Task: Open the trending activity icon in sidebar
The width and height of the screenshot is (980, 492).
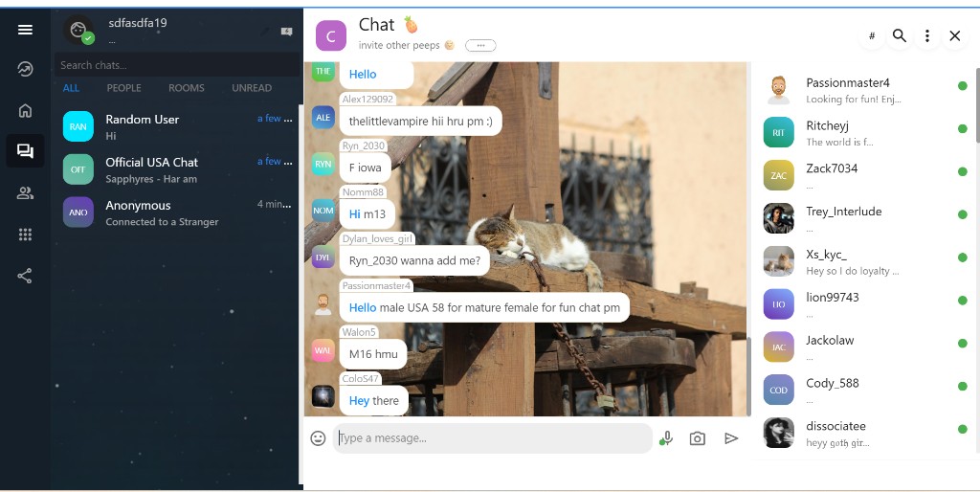Action: click(25, 69)
